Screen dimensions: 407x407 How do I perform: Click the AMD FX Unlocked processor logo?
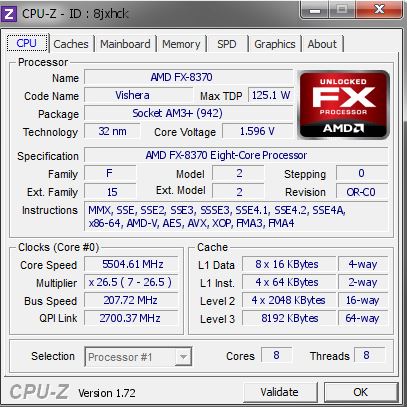[x=344, y=104]
